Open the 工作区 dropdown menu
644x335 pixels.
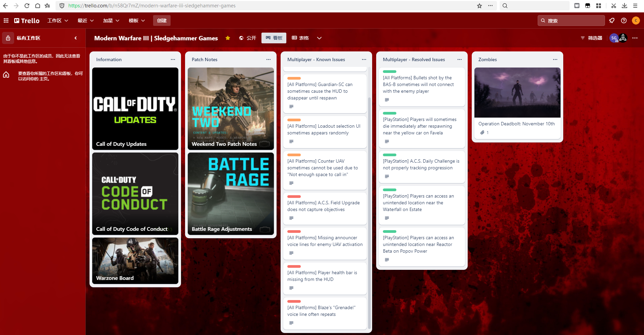58,20
